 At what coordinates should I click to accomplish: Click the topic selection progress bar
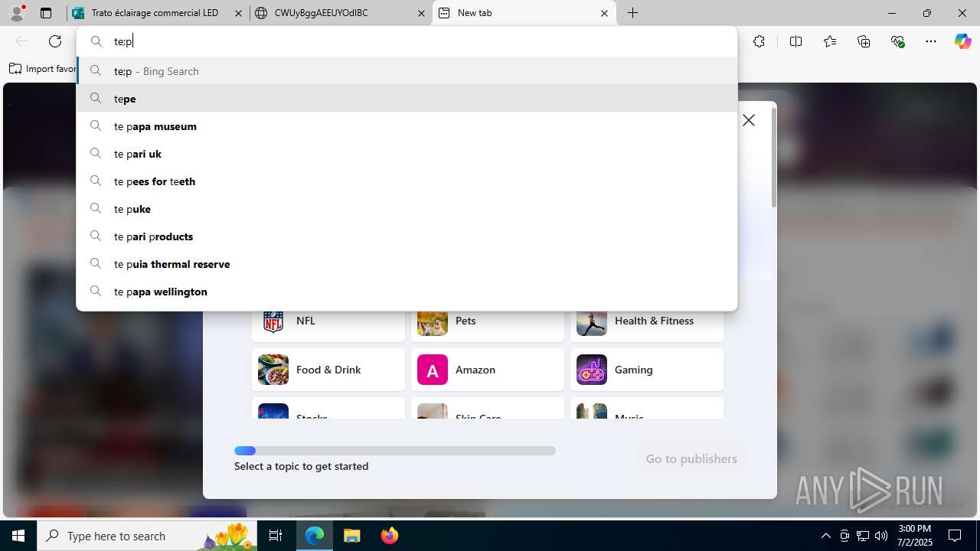pyautogui.click(x=395, y=451)
